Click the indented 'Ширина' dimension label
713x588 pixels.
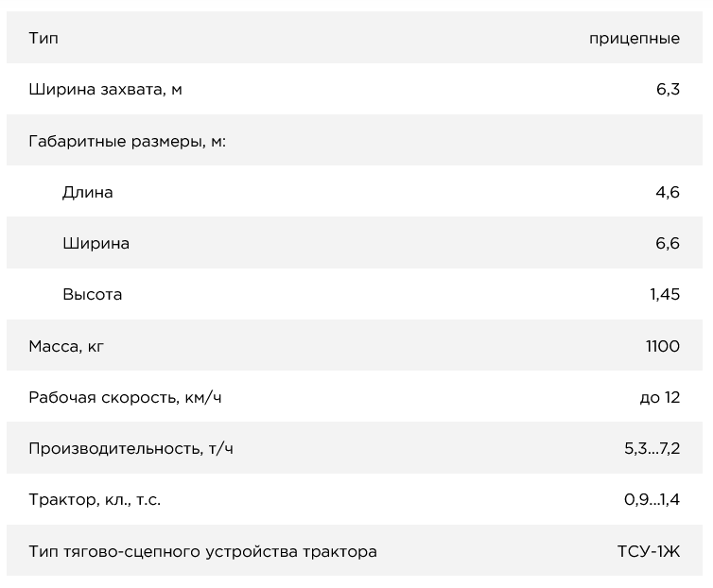tap(96, 243)
